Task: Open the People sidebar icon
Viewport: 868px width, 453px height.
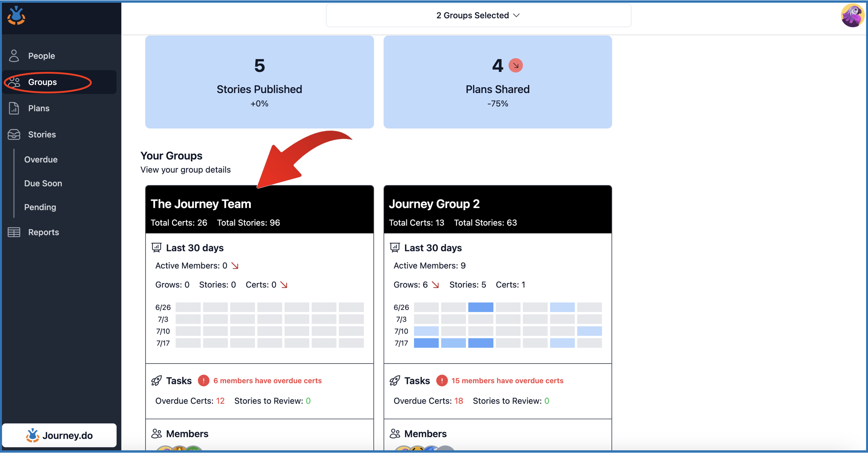Action: (x=14, y=56)
